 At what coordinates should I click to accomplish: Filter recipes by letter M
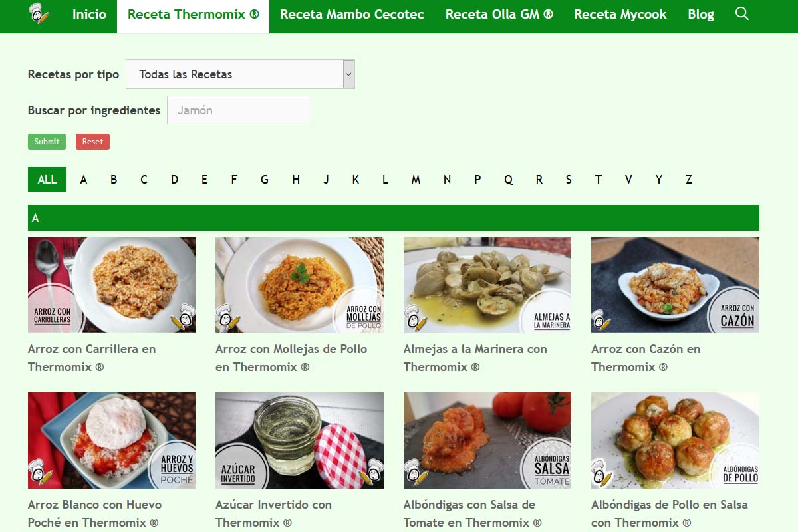click(x=416, y=180)
